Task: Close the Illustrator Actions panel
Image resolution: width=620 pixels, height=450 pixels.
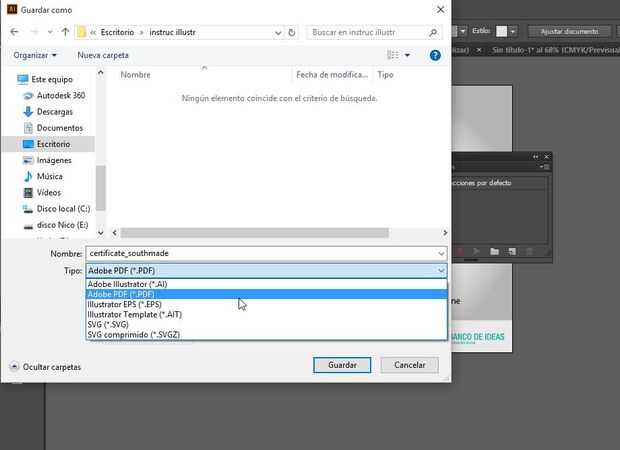Action: tap(546, 157)
